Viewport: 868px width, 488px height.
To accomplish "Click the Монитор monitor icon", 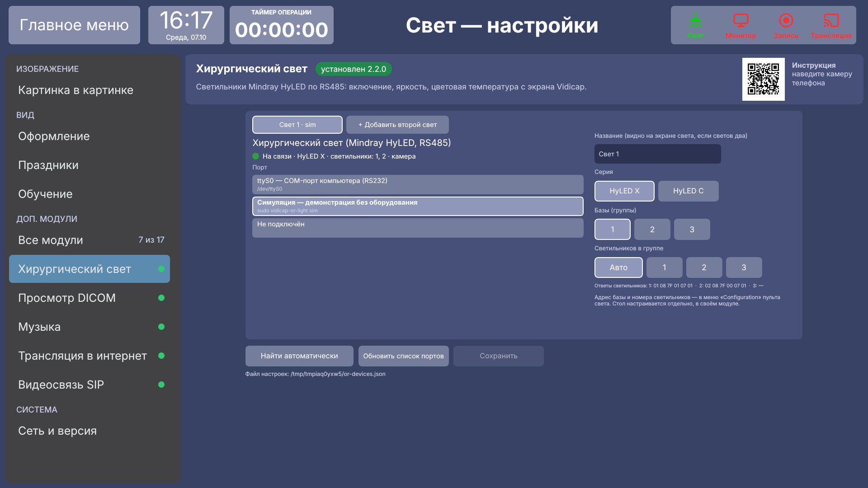I will point(741,25).
